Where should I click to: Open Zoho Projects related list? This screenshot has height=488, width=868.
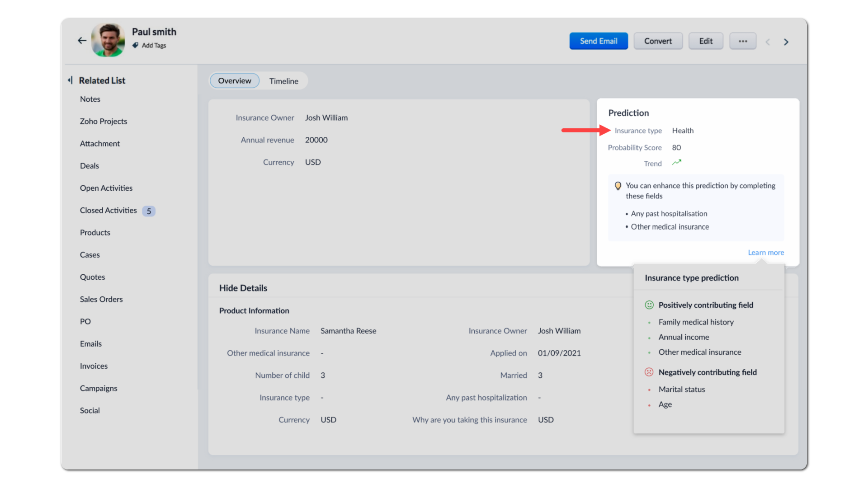coord(103,121)
